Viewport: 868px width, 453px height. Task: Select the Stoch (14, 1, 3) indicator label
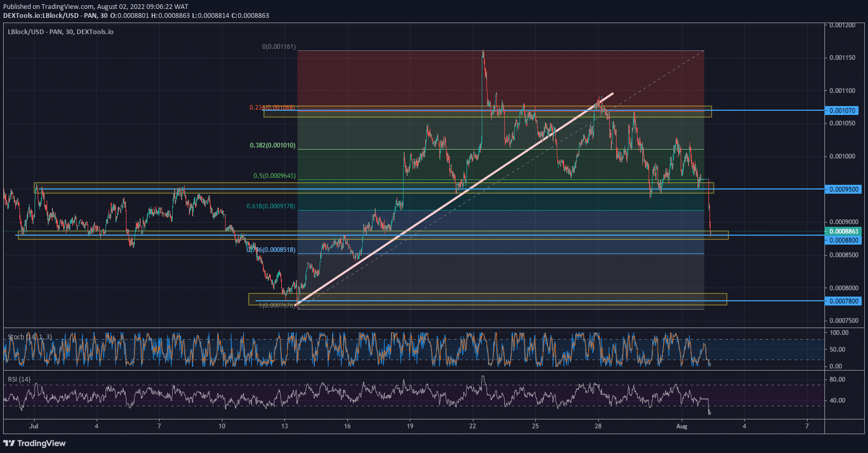(x=30, y=337)
